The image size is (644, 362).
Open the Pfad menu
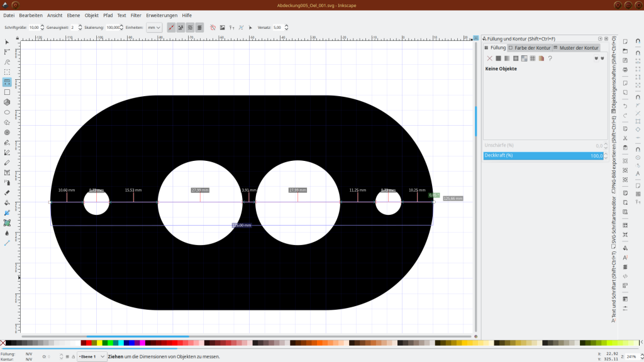point(108,15)
